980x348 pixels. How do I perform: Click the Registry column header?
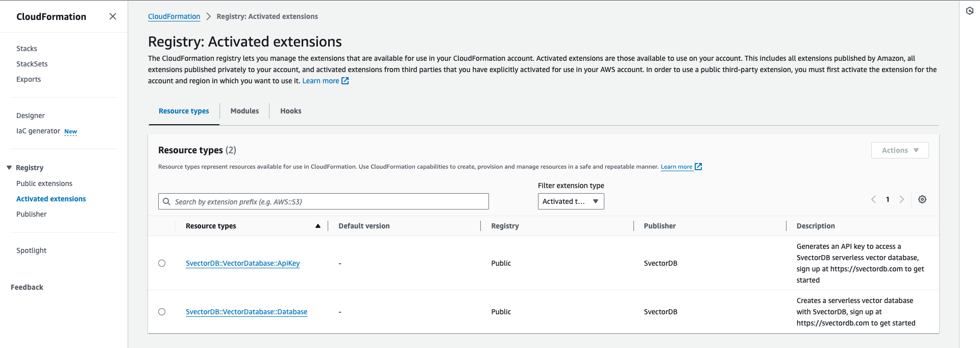(x=505, y=226)
